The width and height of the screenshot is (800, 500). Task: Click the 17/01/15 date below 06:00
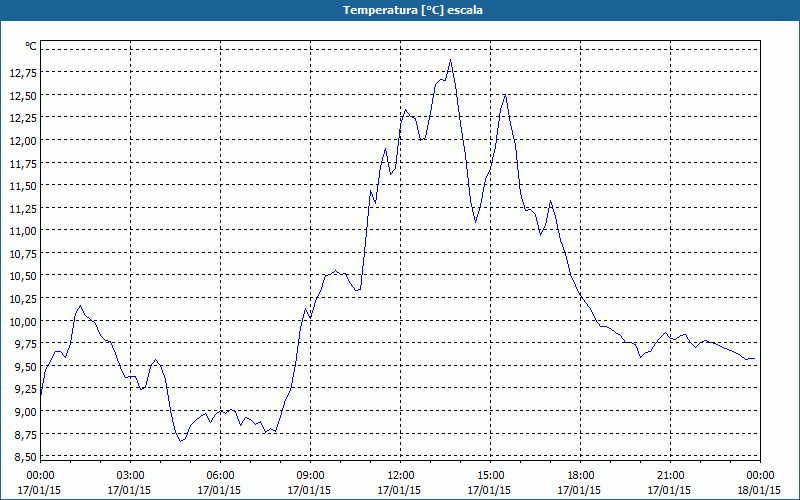click(219, 490)
